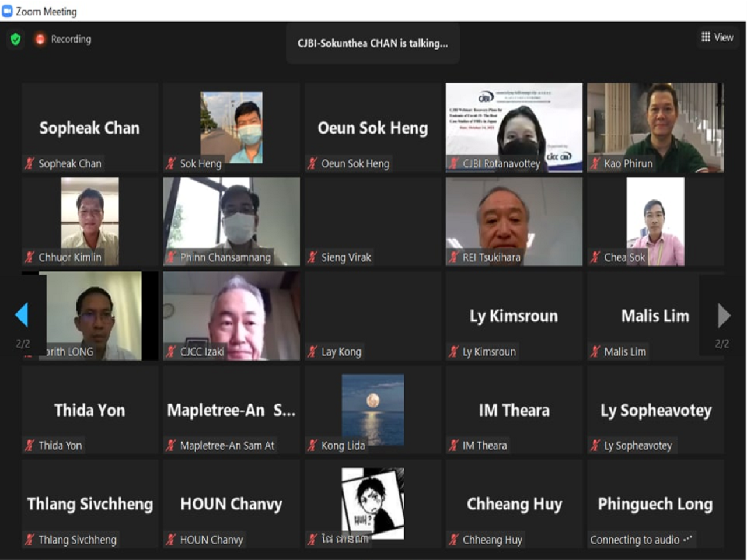Screen dimensions: 747x560
Task: Click the 'CJBI-Sokunthea CHAN is talking' banner
Action: [x=372, y=43]
